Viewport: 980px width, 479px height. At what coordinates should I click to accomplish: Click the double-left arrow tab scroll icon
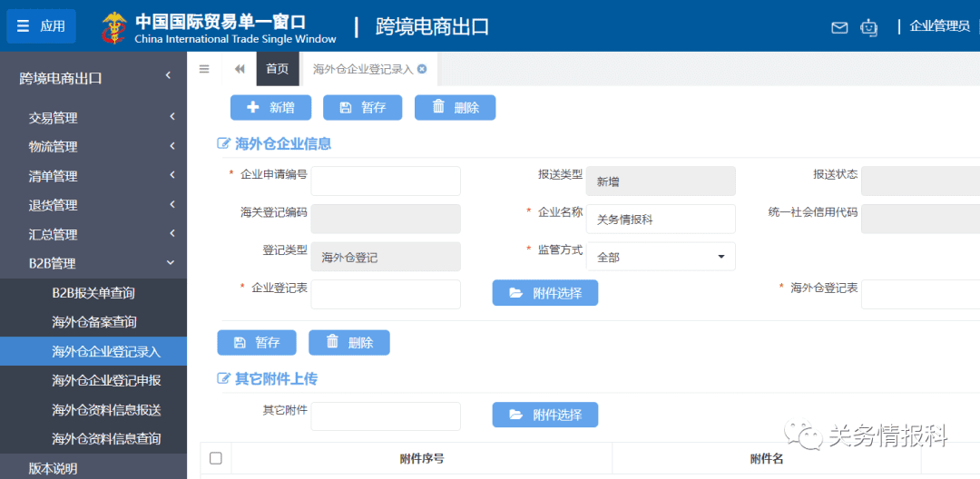coord(240,69)
